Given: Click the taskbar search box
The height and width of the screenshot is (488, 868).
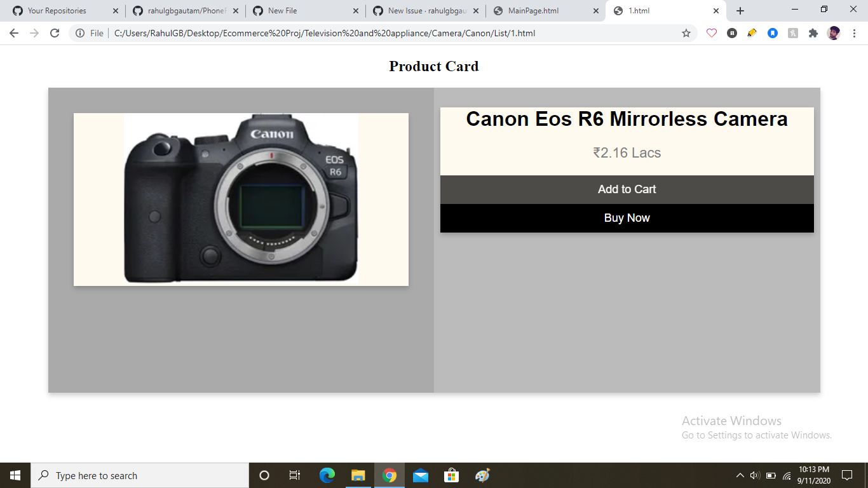Looking at the screenshot, I should click(x=140, y=475).
